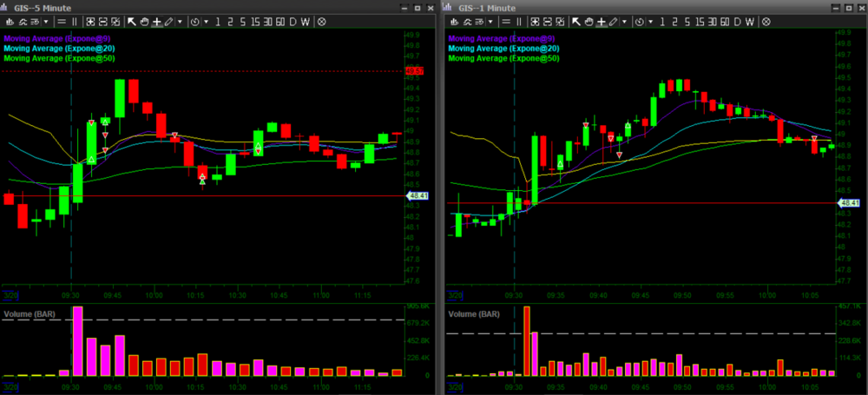The height and width of the screenshot is (395, 868).
Task: Select the arrow pointer tool in 5 Minute chart
Action: click(131, 21)
